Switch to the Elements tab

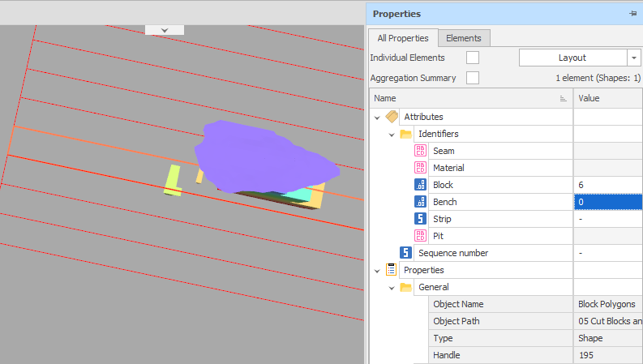pos(464,38)
